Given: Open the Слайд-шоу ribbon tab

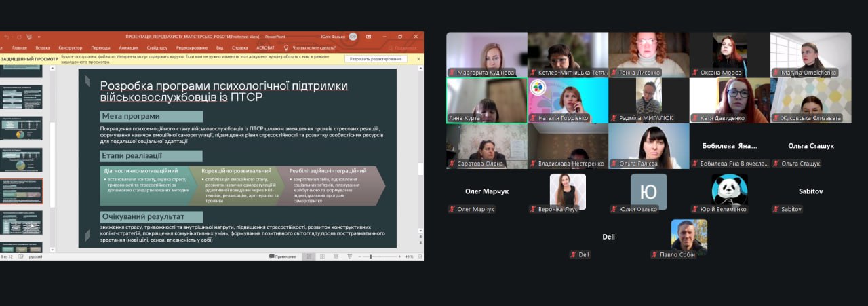Looking at the screenshot, I should tap(157, 48).
